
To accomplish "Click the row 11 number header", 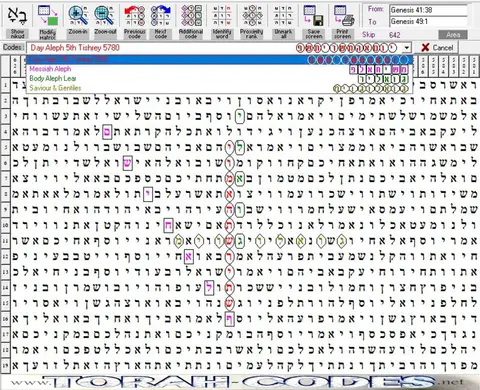I will pyautogui.click(x=5, y=241).
